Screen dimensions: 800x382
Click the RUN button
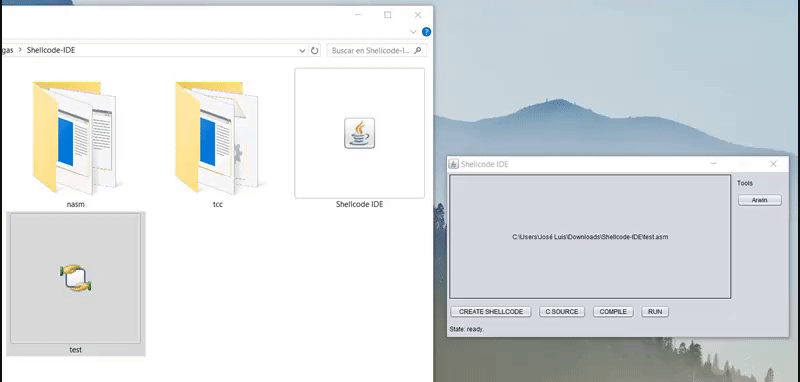pyautogui.click(x=655, y=312)
